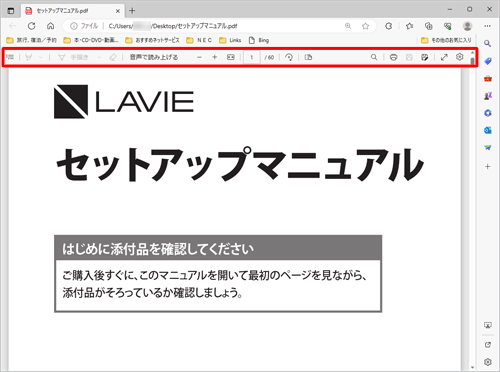Click address bar zoom magnifier icon
500x372 pixels.
[348, 26]
